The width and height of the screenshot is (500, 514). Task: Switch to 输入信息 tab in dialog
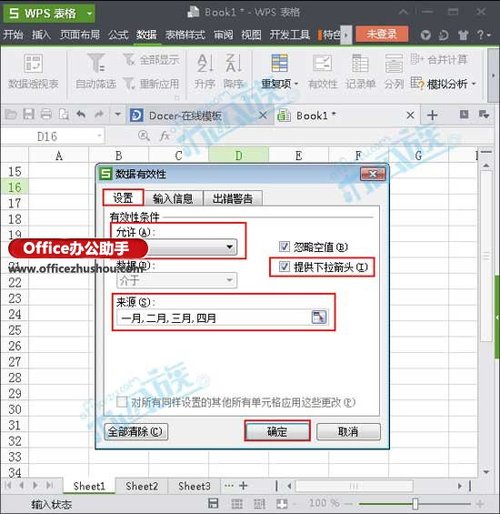[173, 199]
